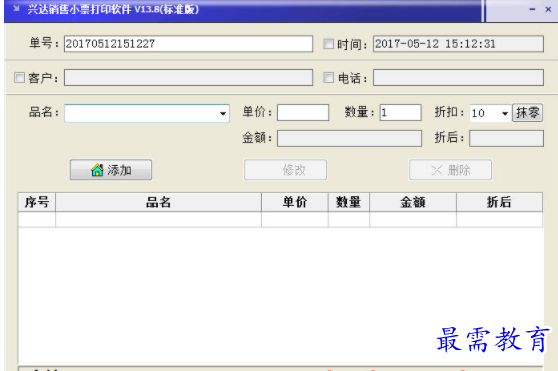This screenshot has width=558, height=371.
Task: Click the 抹零 button
Action: 527,113
